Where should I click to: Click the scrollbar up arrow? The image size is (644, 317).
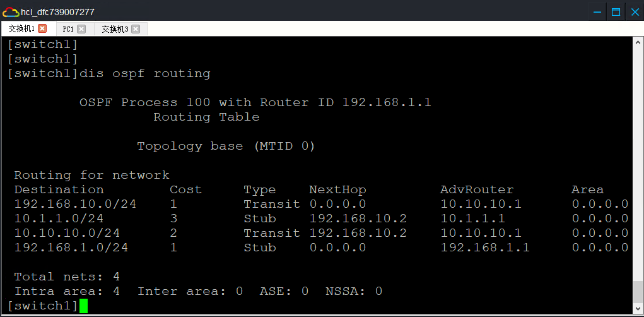pyautogui.click(x=638, y=42)
